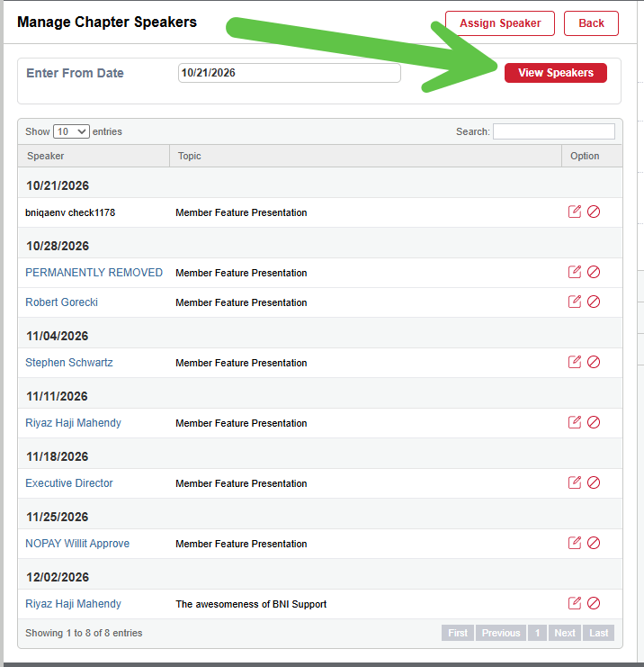Sort table by Topic column
This screenshot has height=667, width=644.
click(x=365, y=156)
